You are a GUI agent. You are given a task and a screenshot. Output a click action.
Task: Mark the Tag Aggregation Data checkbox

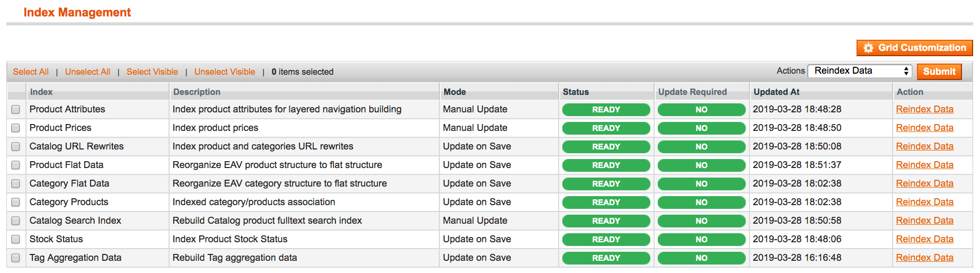pos(16,258)
